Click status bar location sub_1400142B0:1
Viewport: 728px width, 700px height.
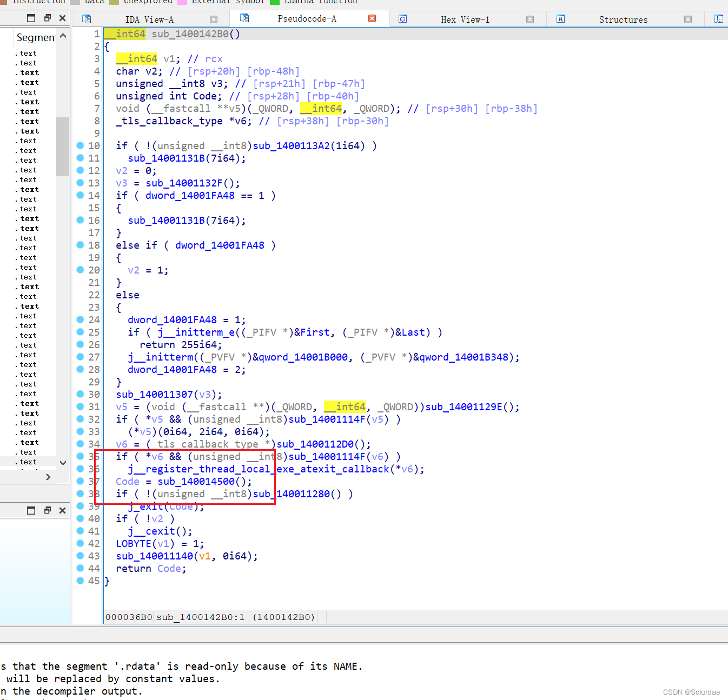[200, 617]
